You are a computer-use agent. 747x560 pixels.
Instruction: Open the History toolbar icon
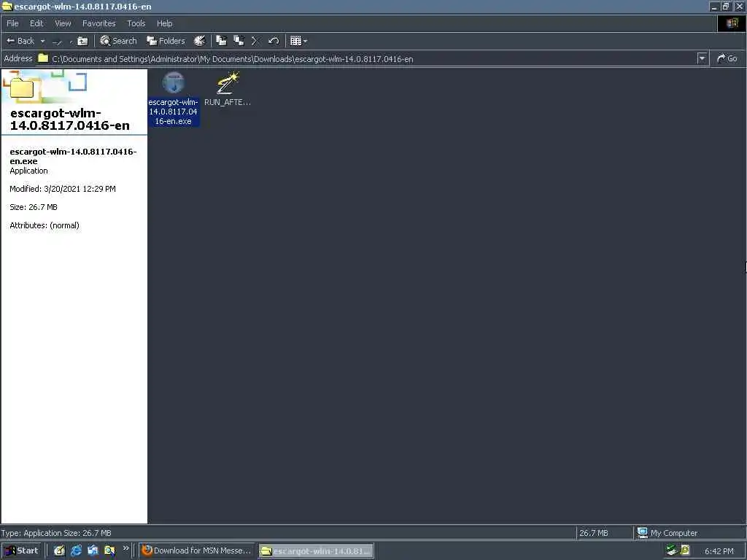[x=200, y=41]
